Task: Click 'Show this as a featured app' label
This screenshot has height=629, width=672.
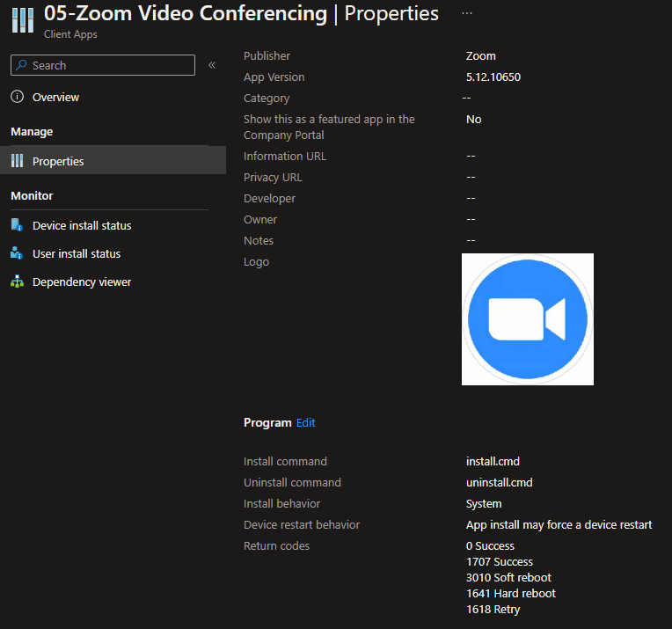Action: click(x=329, y=127)
